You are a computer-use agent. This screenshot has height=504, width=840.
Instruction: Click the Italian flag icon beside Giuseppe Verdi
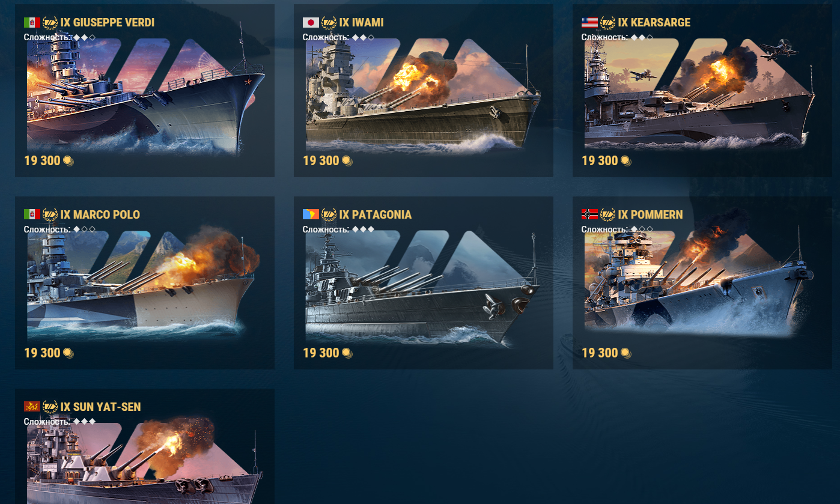[x=32, y=23]
